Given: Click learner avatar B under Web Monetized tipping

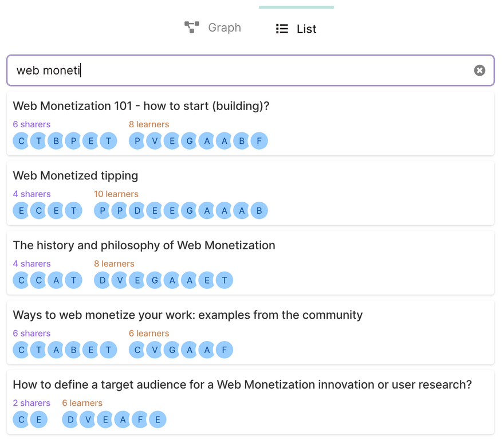Looking at the screenshot, I should coord(259,211).
